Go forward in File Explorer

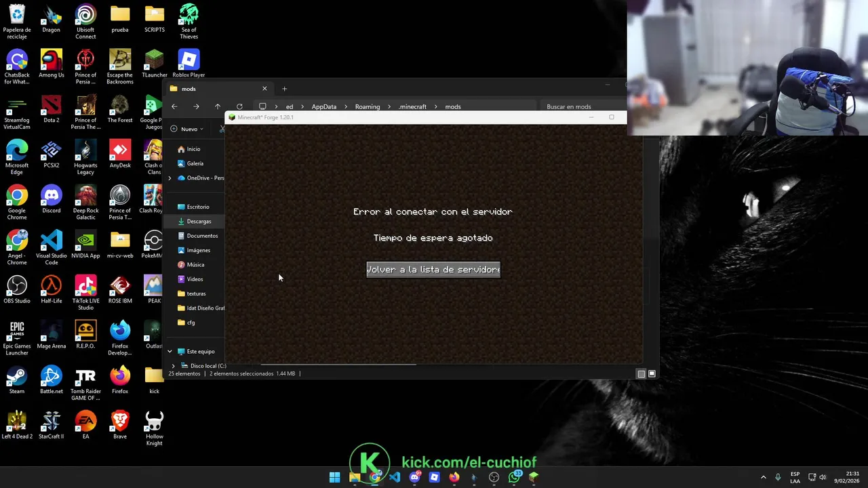point(196,106)
